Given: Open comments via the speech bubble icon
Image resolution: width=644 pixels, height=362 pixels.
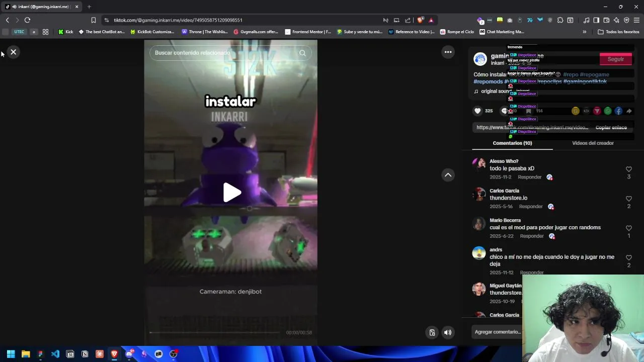Looking at the screenshot, I should [x=505, y=111].
